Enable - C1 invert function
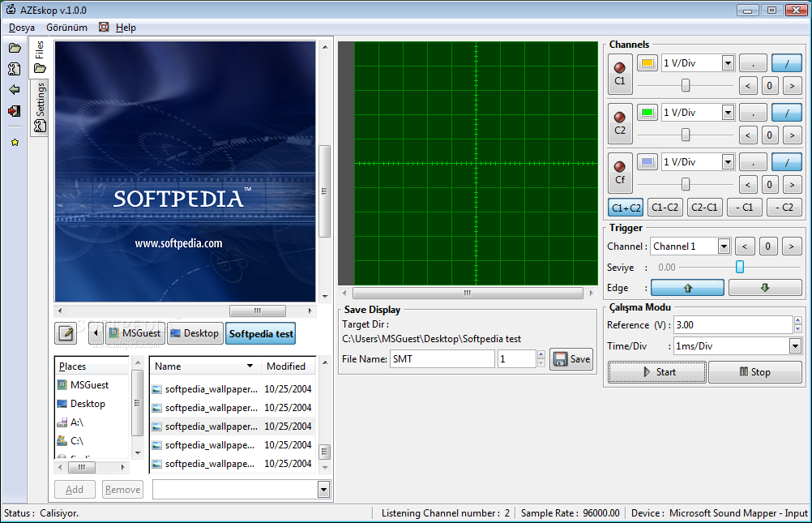The width and height of the screenshot is (812, 523). click(745, 208)
